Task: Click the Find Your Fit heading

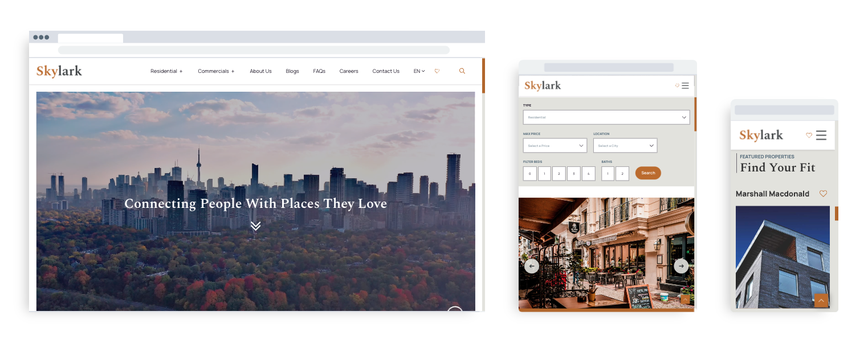Action: click(x=777, y=167)
